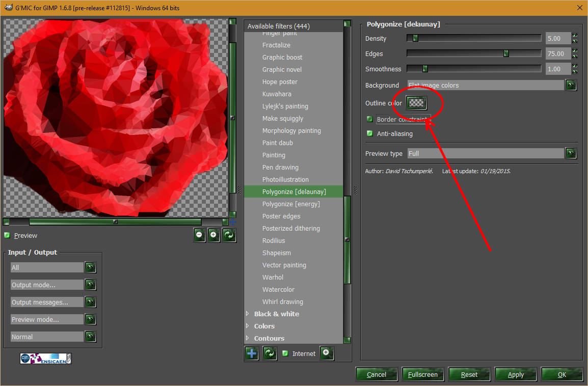Zoom out the filter preview

(200, 235)
